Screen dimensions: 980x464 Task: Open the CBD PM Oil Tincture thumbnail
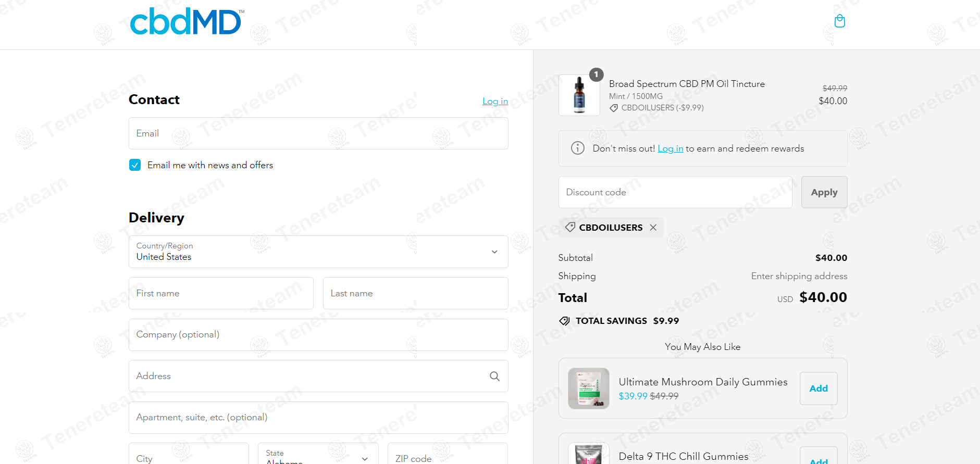click(x=579, y=95)
